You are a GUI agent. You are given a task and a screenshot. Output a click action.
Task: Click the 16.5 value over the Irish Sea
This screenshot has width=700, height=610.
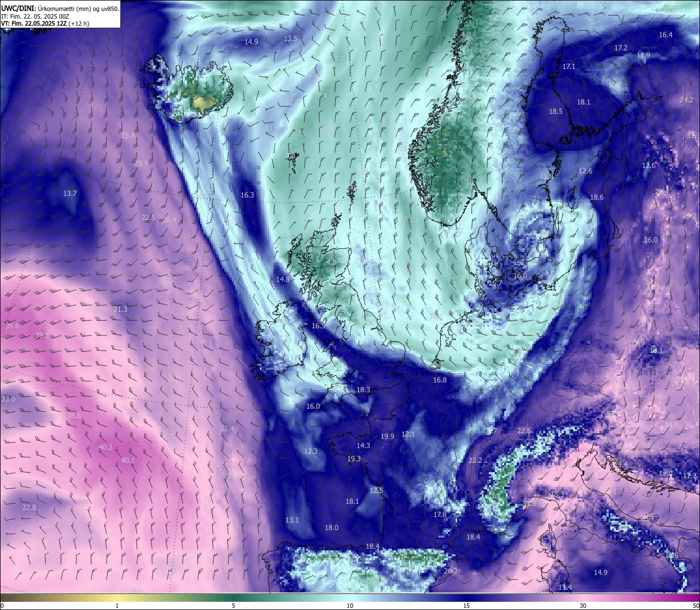point(318,326)
